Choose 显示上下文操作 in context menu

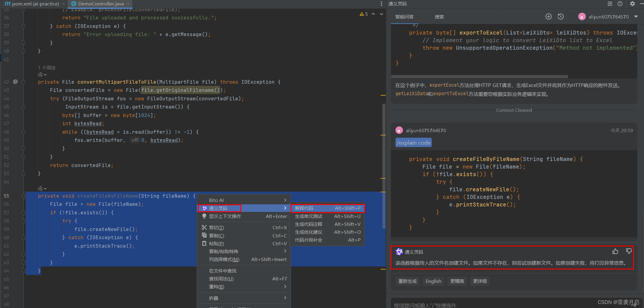pos(244,216)
